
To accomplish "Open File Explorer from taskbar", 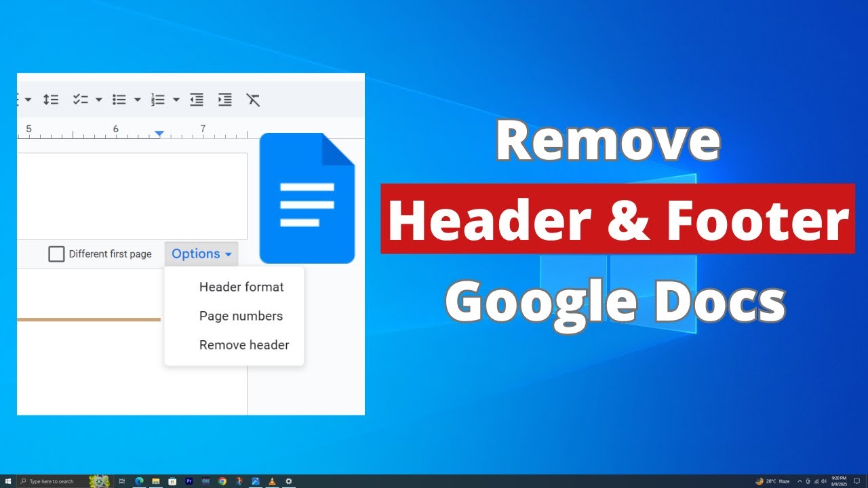I will 155,481.
